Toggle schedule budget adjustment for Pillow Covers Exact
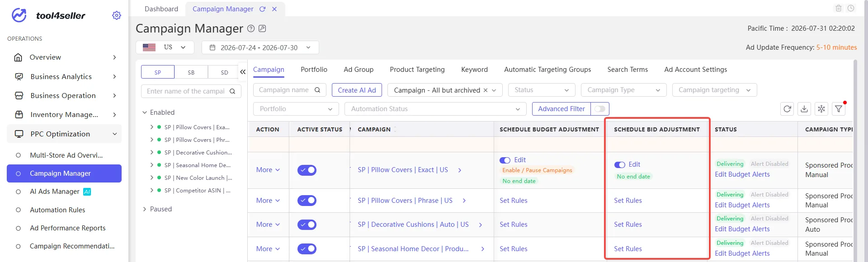 505,160
